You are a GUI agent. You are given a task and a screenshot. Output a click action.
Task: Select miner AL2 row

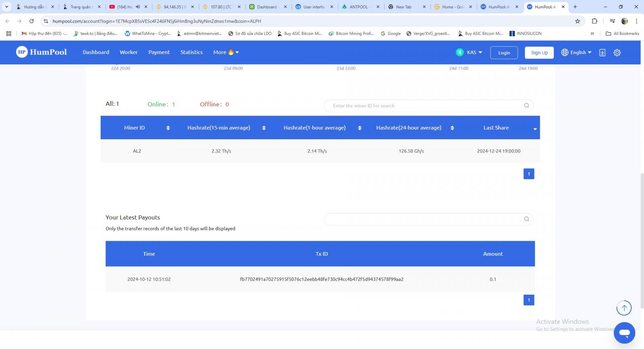[x=320, y=151]
